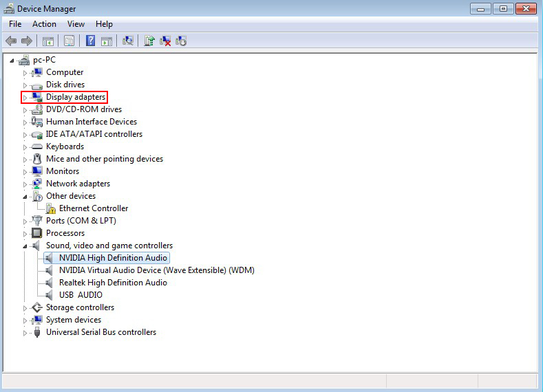
Task: Open the File menu
Action: tap(15, 24)
